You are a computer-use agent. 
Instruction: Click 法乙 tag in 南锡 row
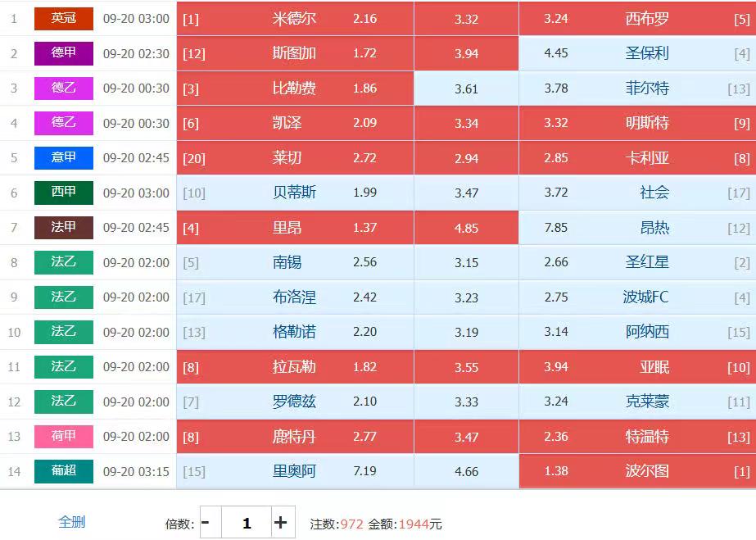[x=64, y=262]
